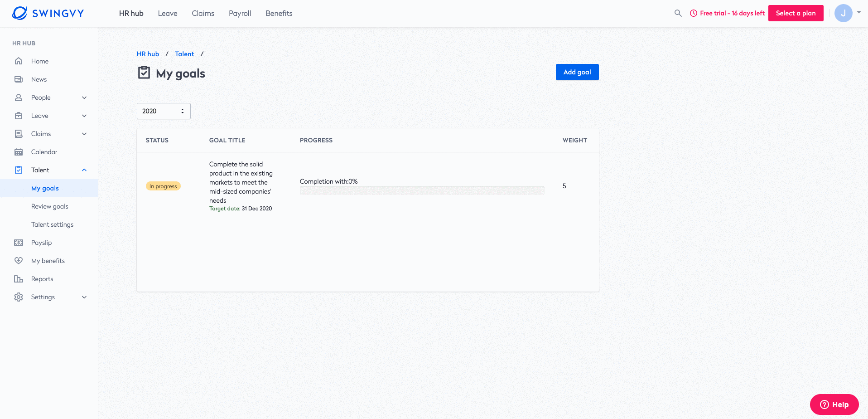The image size is (868, 419).
Task: Click the My goals clipboard heading icon
Action: [x=144, y=73]
